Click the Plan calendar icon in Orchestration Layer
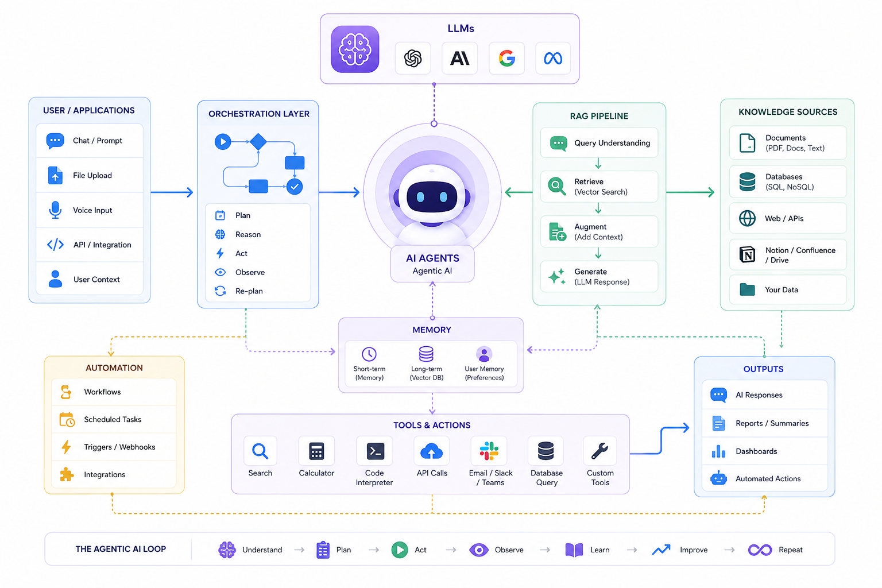The image size is (882, 588). point(220,215)
